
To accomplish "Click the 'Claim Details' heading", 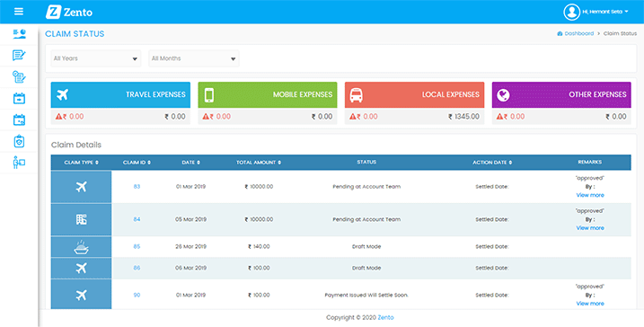I will pos(76,145).
